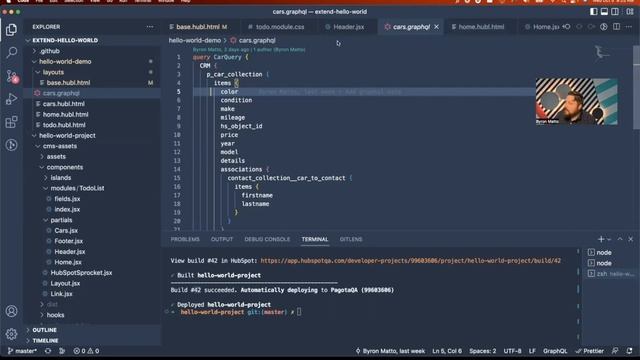
Task: Toggle panel layout icon in title bar
Action: point(604,11)
